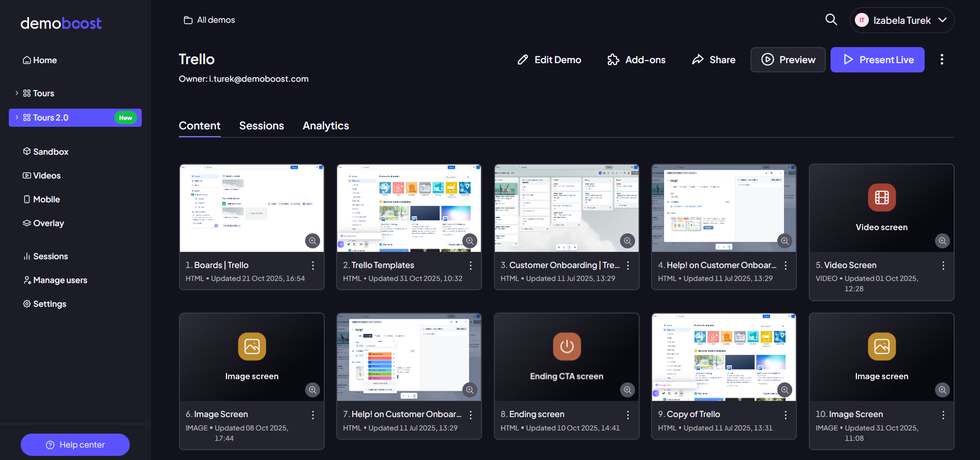
Task: Start Present Live mode
Action: [878, 60]
